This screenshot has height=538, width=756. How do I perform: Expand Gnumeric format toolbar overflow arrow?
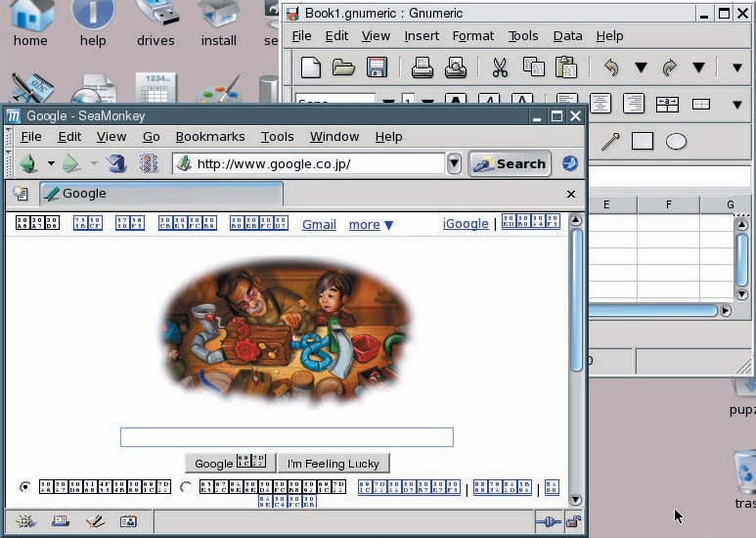click(x=737, y=104)
